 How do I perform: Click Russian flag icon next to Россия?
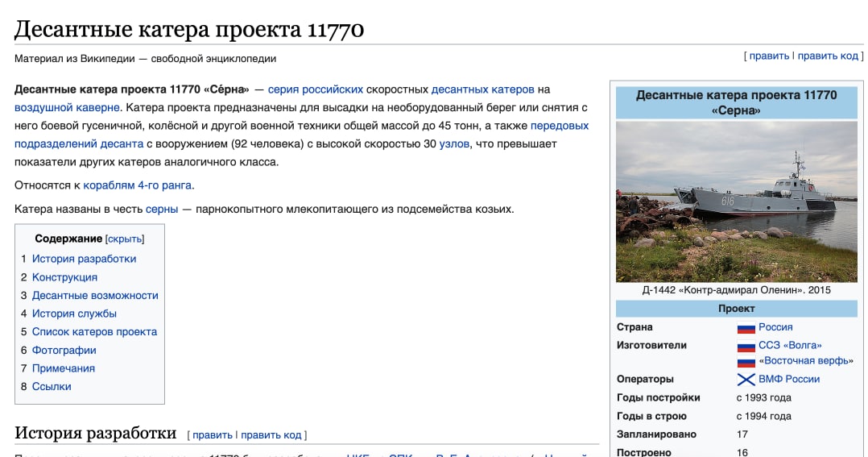pyautogui.click(x=746, y=328)
